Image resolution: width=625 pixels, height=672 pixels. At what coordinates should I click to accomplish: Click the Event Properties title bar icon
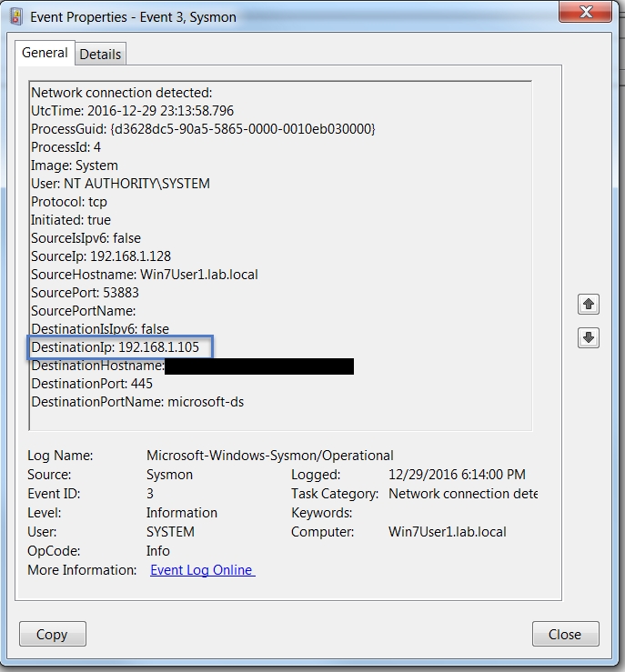[x=15, y=16]
